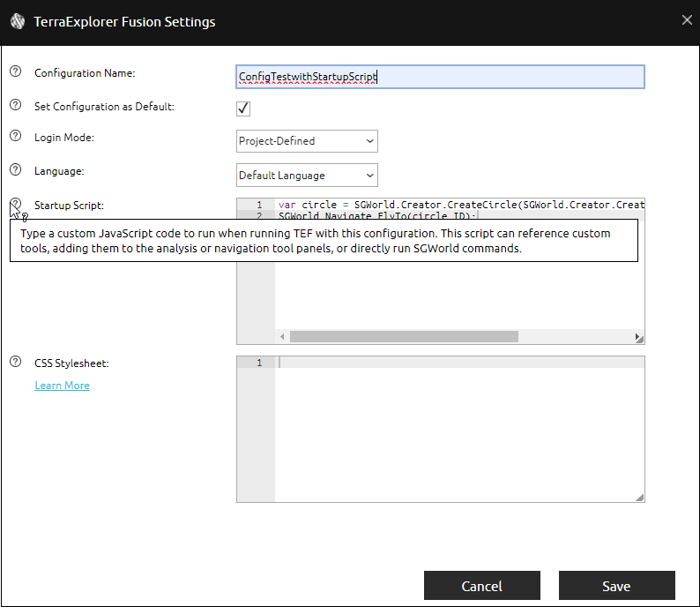700x607 pixels.
Task: Click the 'CSS Stylesheet:' label
Action: [72, 363]
